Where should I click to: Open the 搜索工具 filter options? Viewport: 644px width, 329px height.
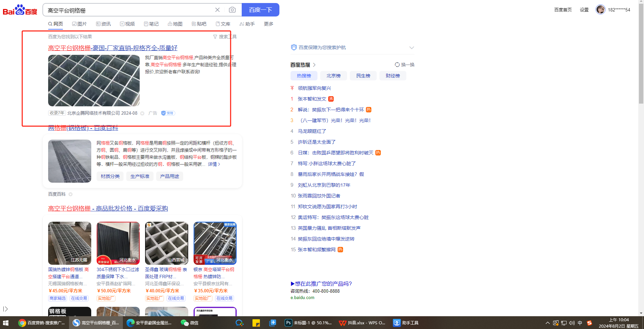click(225, 37)
